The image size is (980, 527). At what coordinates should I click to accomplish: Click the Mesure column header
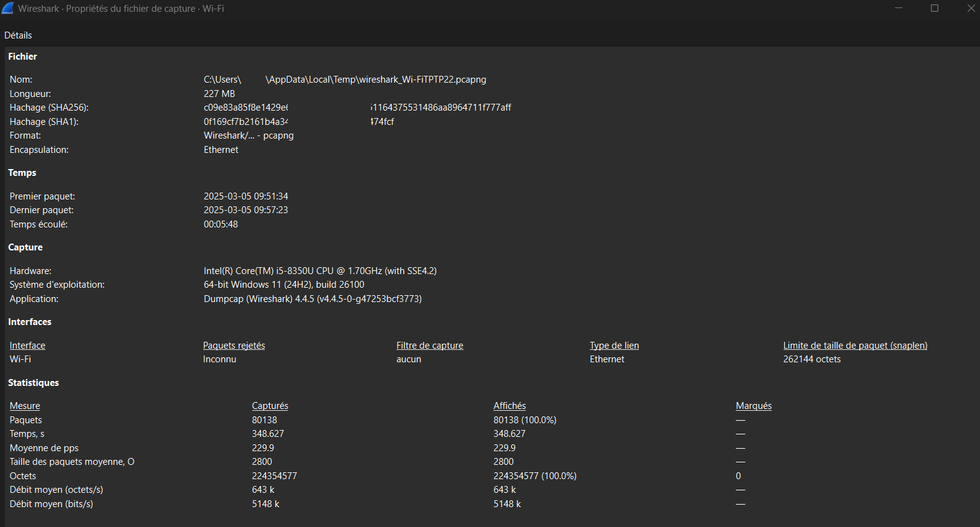pos(25,406)
